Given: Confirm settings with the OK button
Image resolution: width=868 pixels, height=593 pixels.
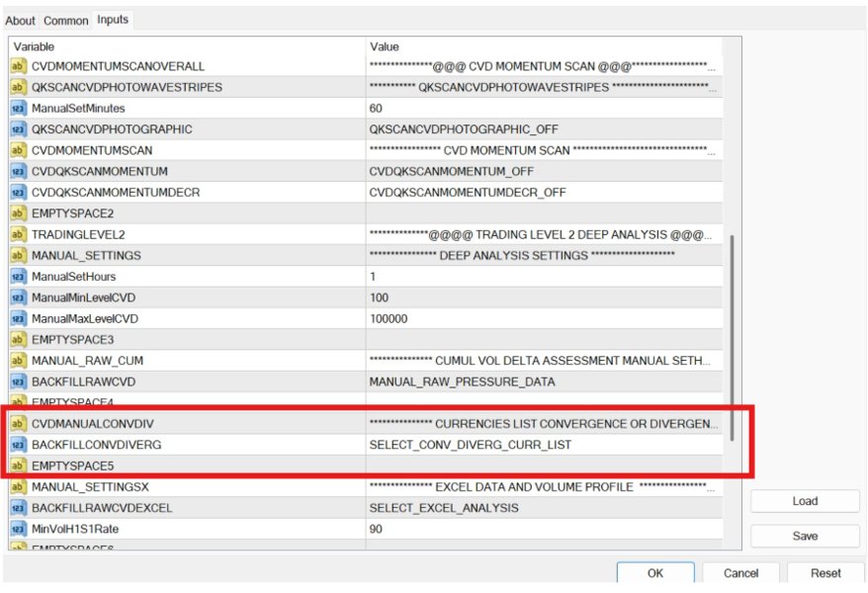Looking at the screenshot, I should pos(655,572).
